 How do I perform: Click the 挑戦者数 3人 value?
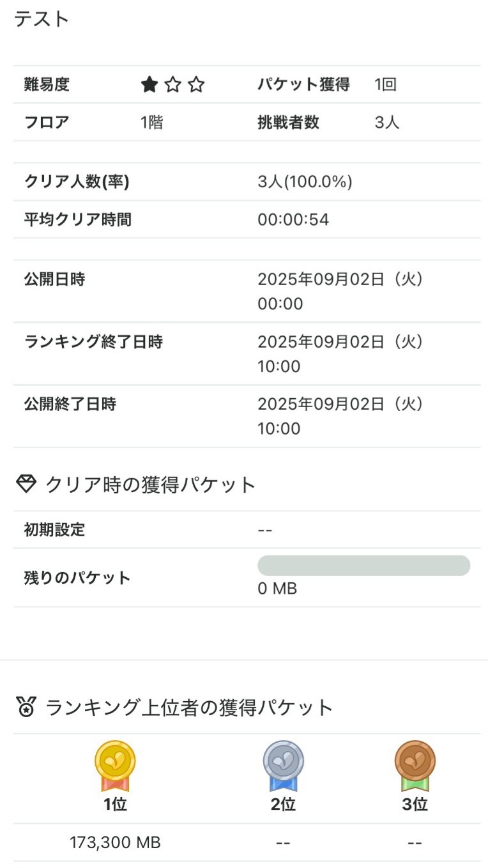coord(386,122)
